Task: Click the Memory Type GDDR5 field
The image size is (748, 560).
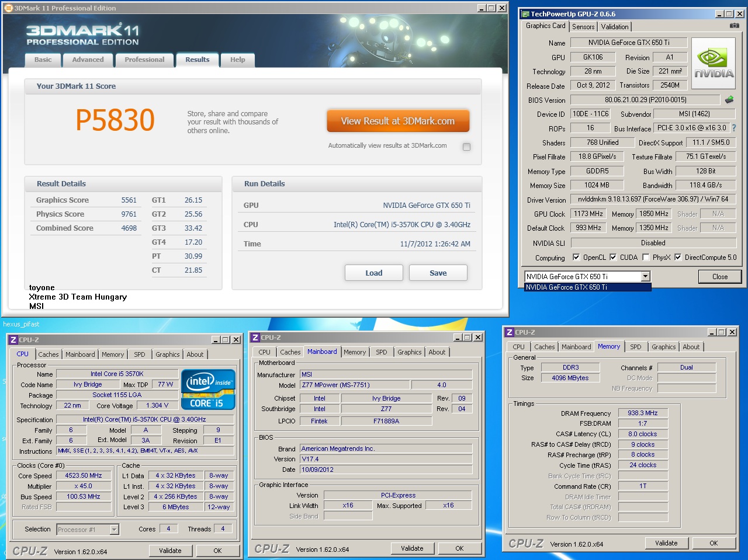Action: click(597, 171)
